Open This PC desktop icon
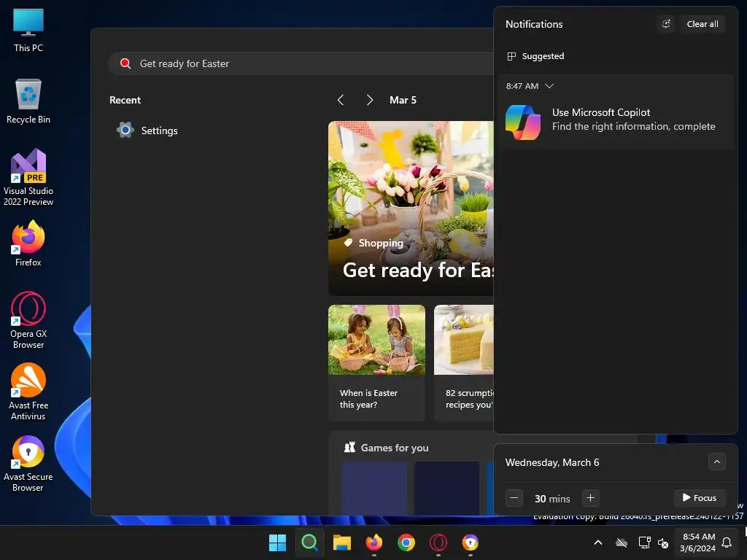This screenshot has height=560, width=747. [28, 31]
